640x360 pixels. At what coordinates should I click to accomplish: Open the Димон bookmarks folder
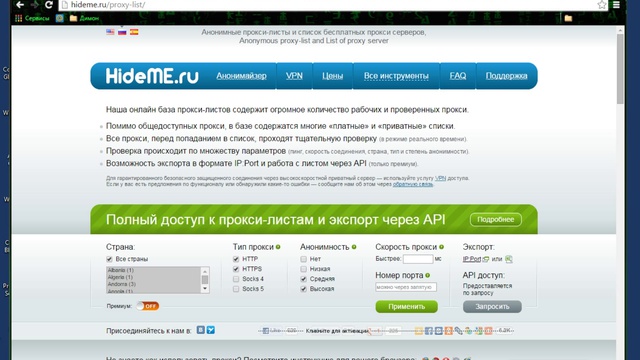84,18
